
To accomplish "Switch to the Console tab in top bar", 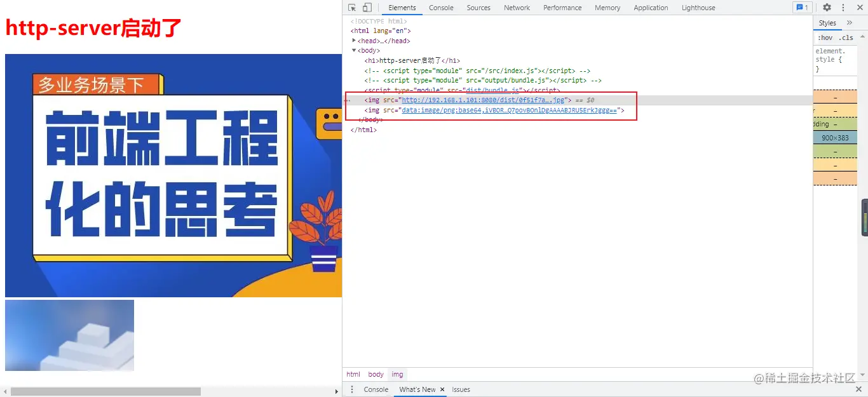I will (x=441, y=8).
